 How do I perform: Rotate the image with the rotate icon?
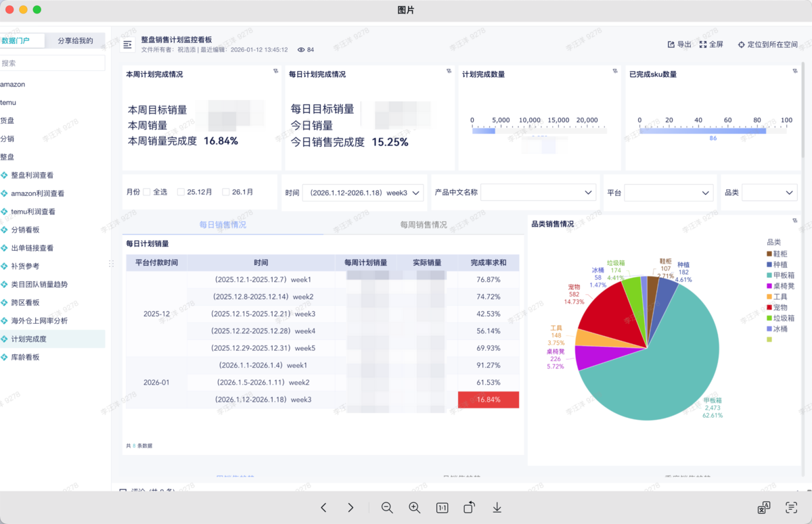(470, 508)
